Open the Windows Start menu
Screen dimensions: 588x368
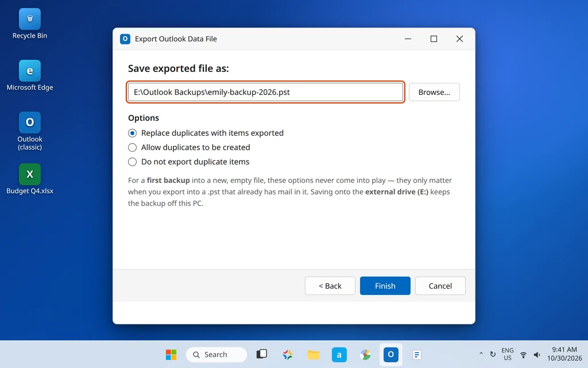(x=171, y=354)
